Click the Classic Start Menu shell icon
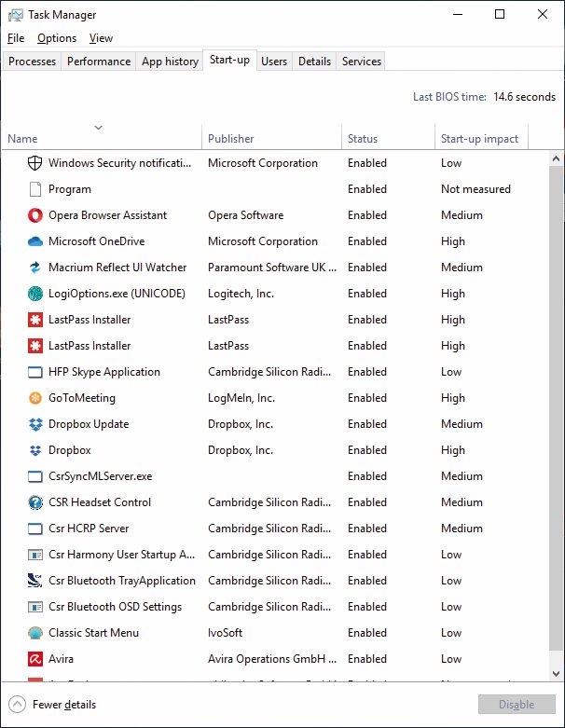 point(34,633)
